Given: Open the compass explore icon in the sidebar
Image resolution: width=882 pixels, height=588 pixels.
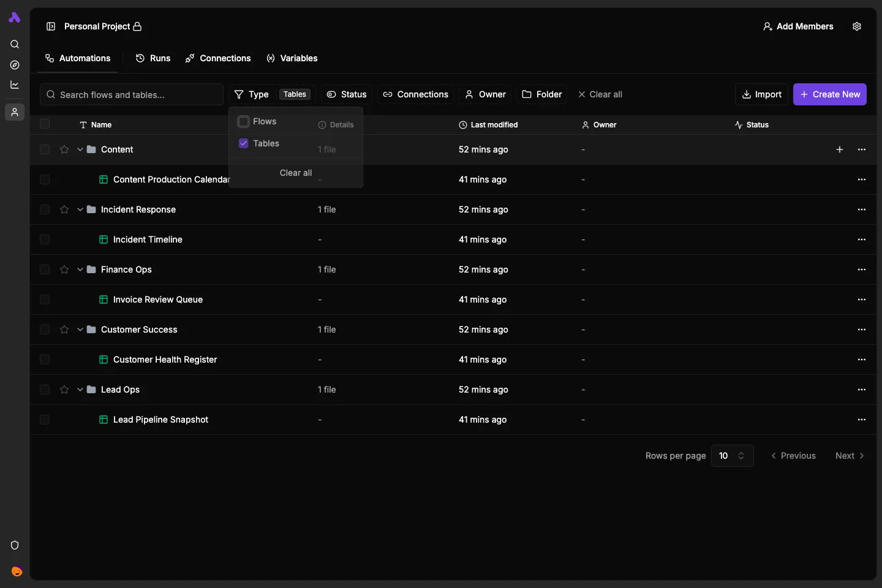Looking at the screenshot, I should (x=15, y=65).
